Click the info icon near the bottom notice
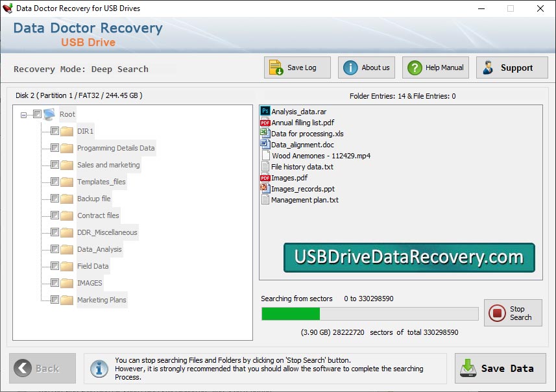Image resolution: width=556 pixels, height=392 pixels. tap(99, 369)
